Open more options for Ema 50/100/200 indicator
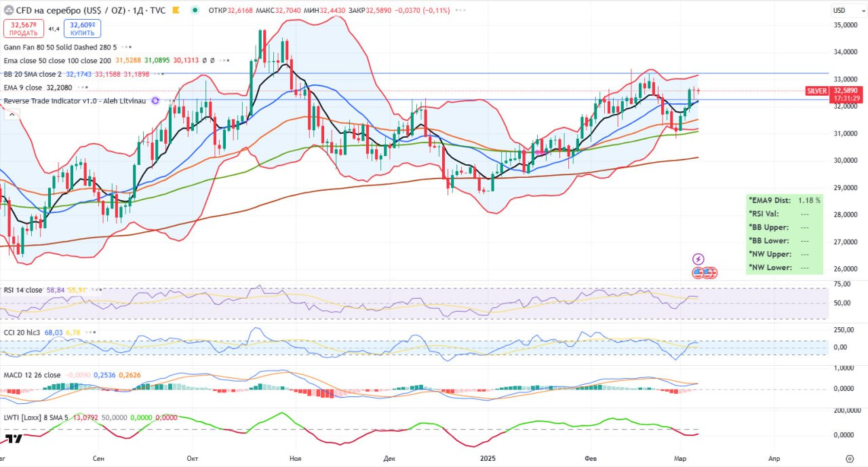The width and height of the screenshot is (868, 467). 225,60
